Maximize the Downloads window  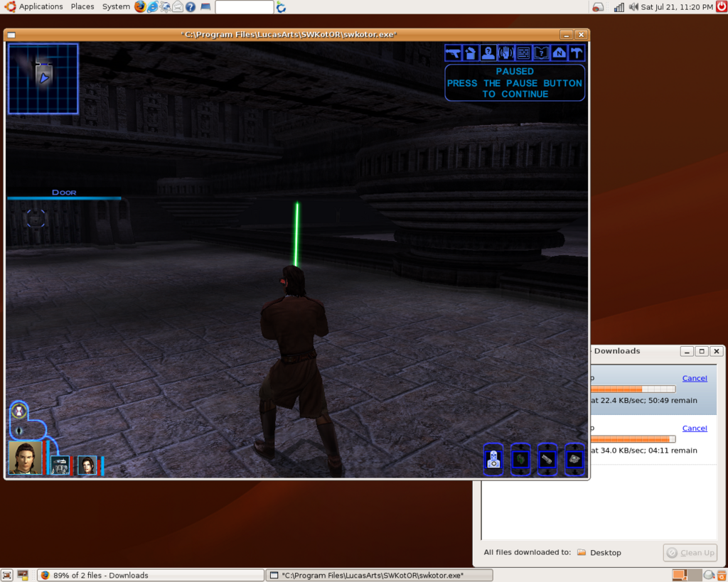pos(702,351)
